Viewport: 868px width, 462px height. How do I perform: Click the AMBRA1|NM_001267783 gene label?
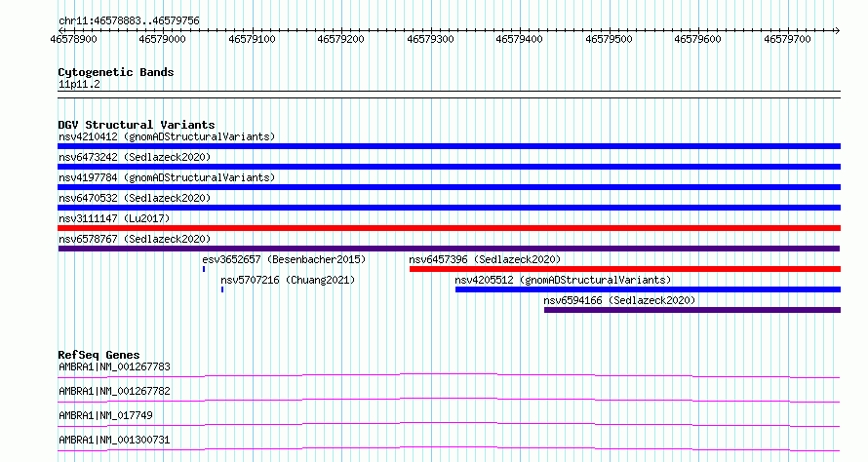114,366
